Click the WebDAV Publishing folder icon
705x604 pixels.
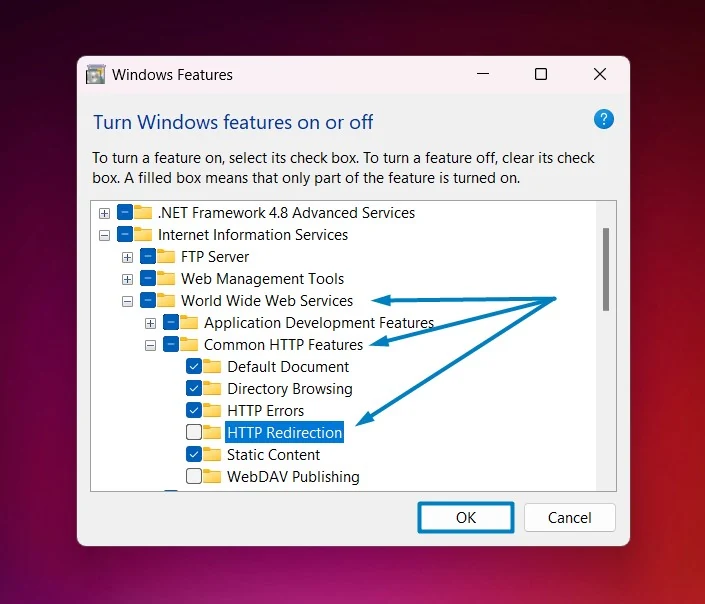click(212, 476)
